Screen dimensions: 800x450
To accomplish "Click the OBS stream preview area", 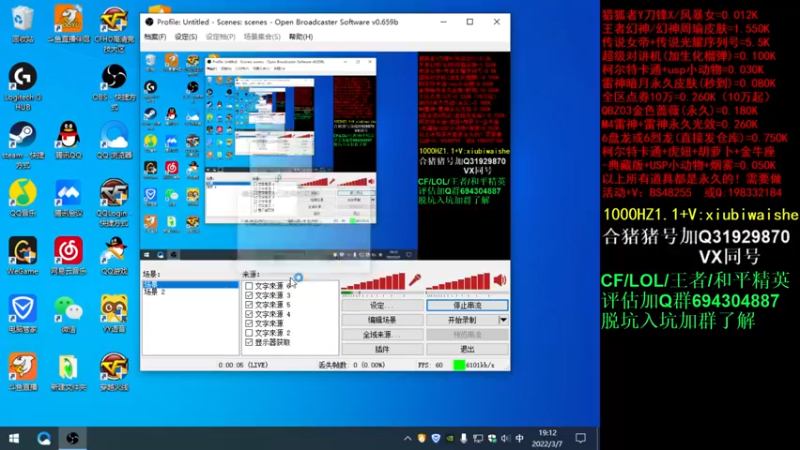I will (x=325, y=156).
